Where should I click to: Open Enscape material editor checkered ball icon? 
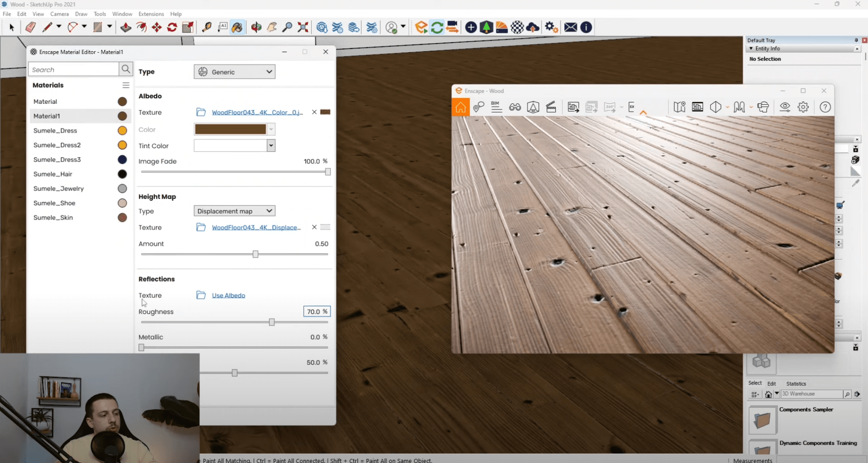tap(517, 27)
